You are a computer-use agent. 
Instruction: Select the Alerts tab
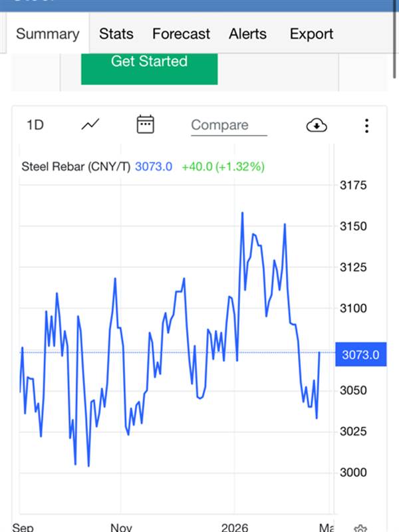click(x=248, y=34)
